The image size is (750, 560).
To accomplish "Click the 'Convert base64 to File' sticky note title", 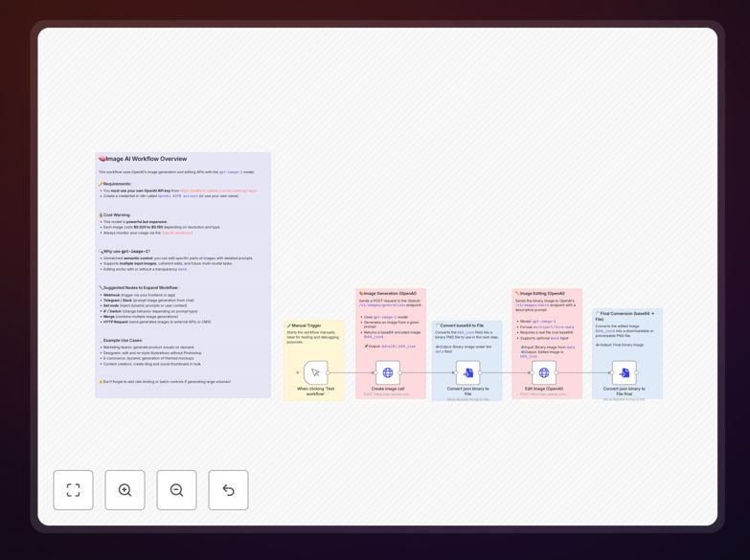I will 460,325.
